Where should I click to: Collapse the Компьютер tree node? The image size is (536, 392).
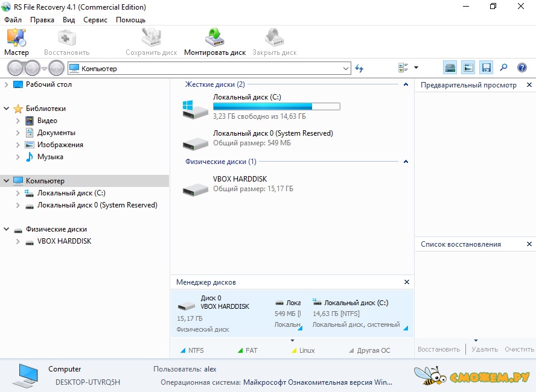6,181
